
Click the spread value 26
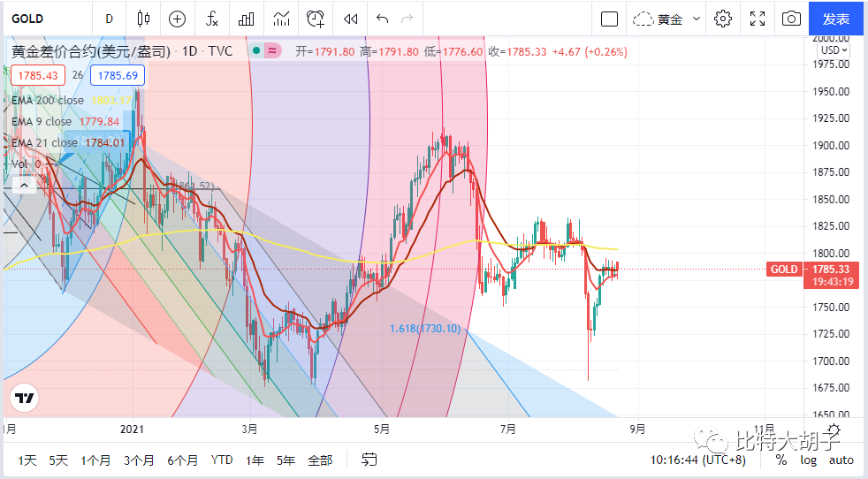tap(78, 75)
